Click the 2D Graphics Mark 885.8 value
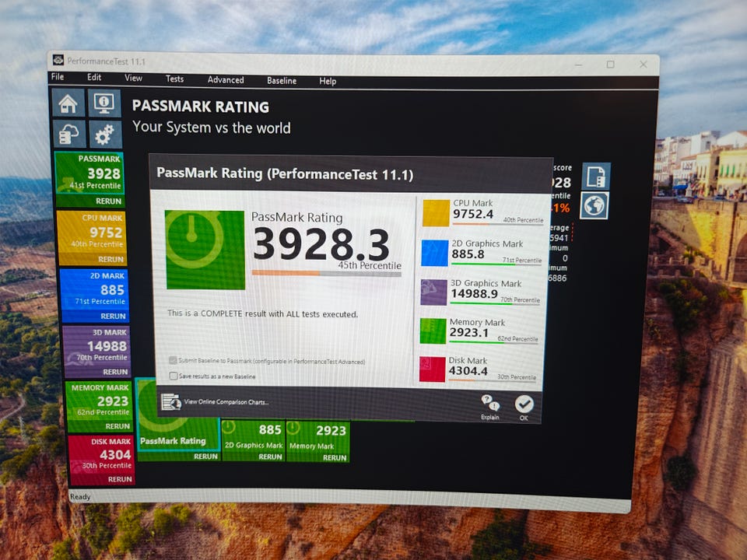Viewport: 747px width, 560px height. (468, 254)
